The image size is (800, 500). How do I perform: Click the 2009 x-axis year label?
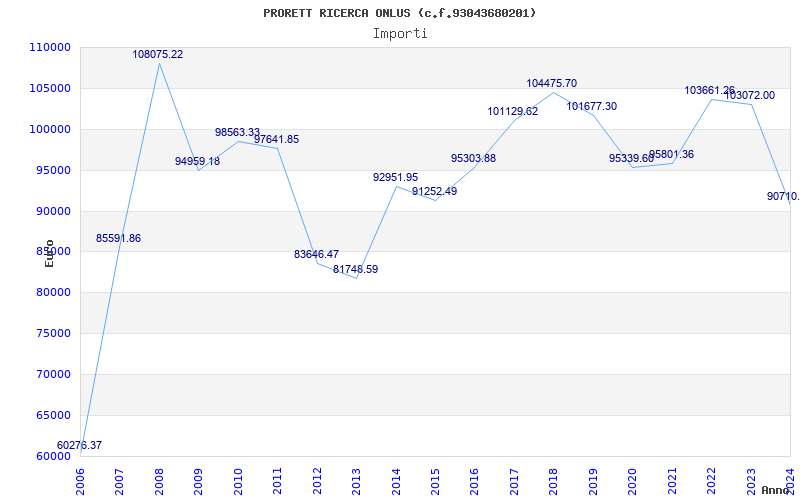click(198, 481)
